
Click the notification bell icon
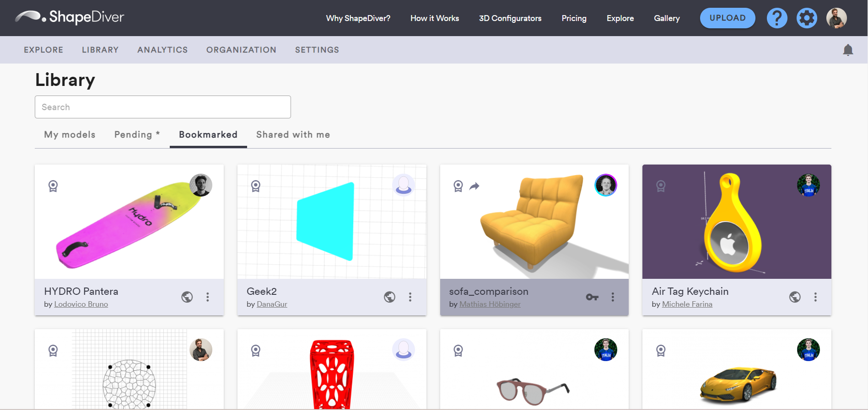[x=847, y=50]
